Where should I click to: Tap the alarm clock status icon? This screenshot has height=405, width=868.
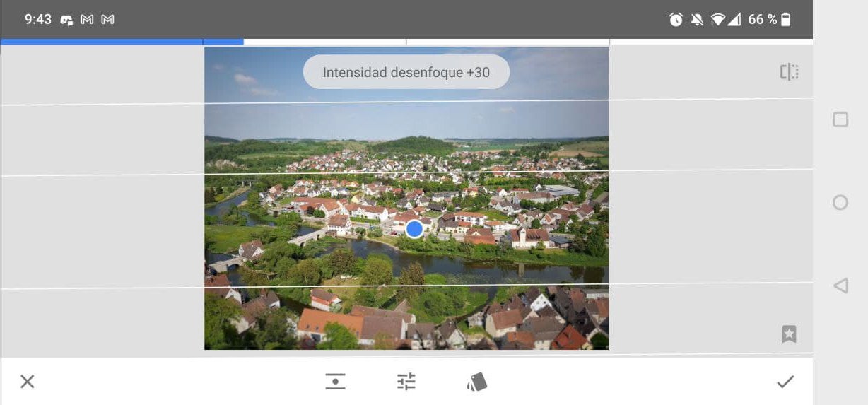point(676,20)
